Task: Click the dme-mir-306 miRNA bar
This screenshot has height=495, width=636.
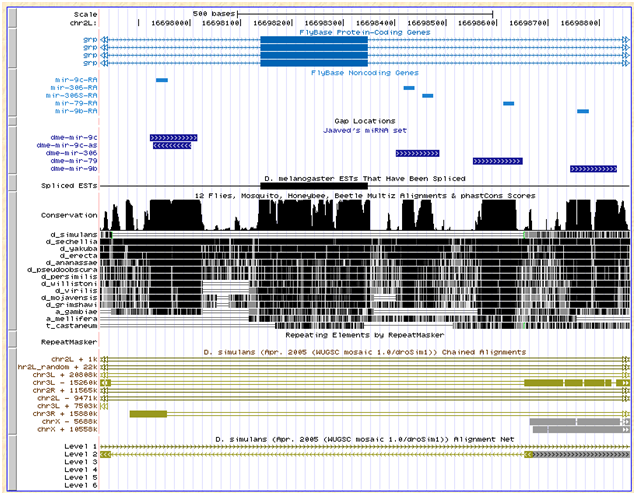Action: [x=417, y=153]
